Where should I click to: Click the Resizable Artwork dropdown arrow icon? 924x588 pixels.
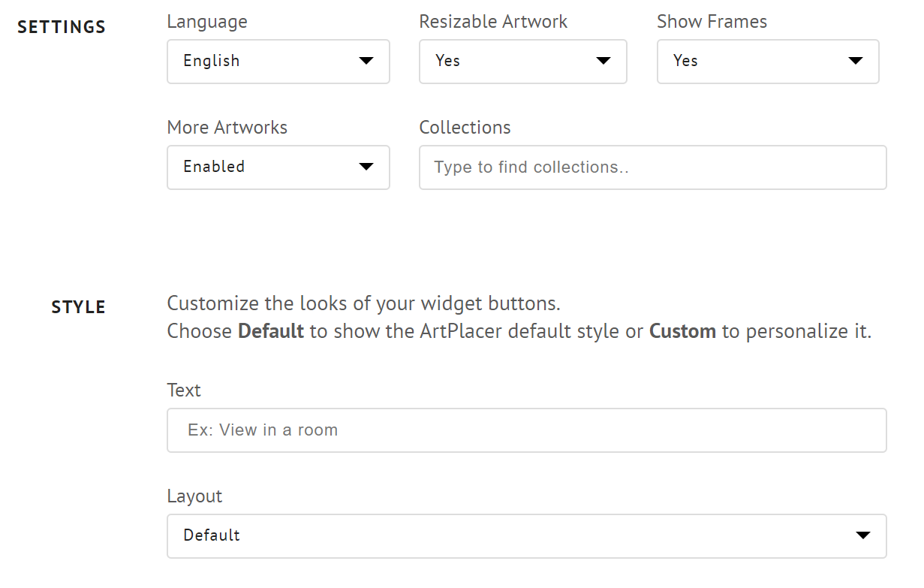tap(603, 61)
